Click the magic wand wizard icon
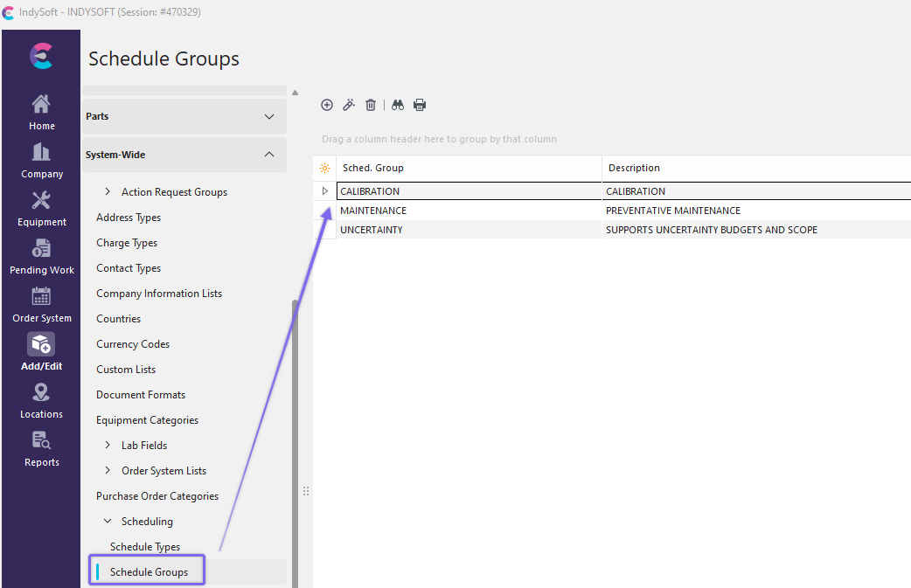 point(349,105)
